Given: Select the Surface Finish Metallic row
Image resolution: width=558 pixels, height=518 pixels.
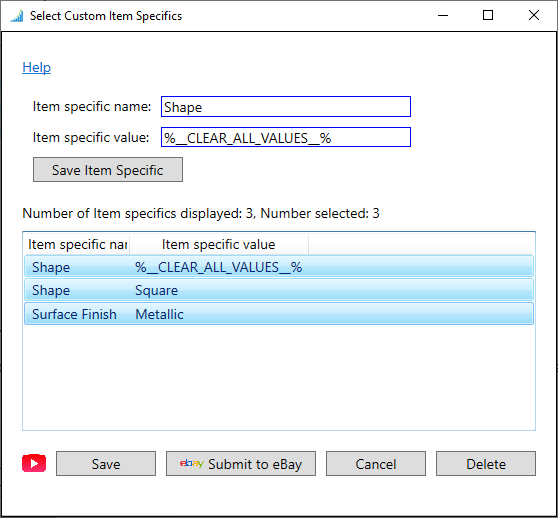Looking at the screenshot, I should click(x=279, y=314).
